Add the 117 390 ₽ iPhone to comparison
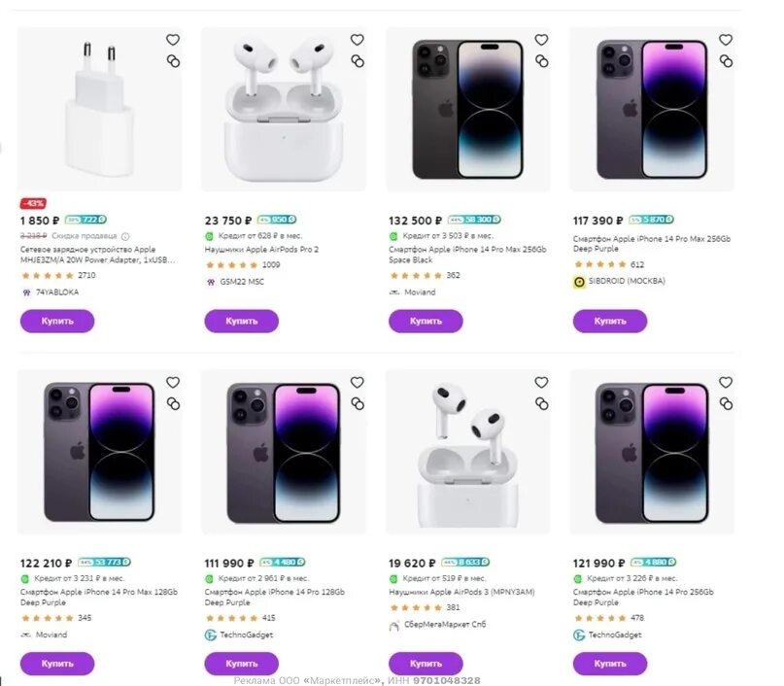 [726, 61]
